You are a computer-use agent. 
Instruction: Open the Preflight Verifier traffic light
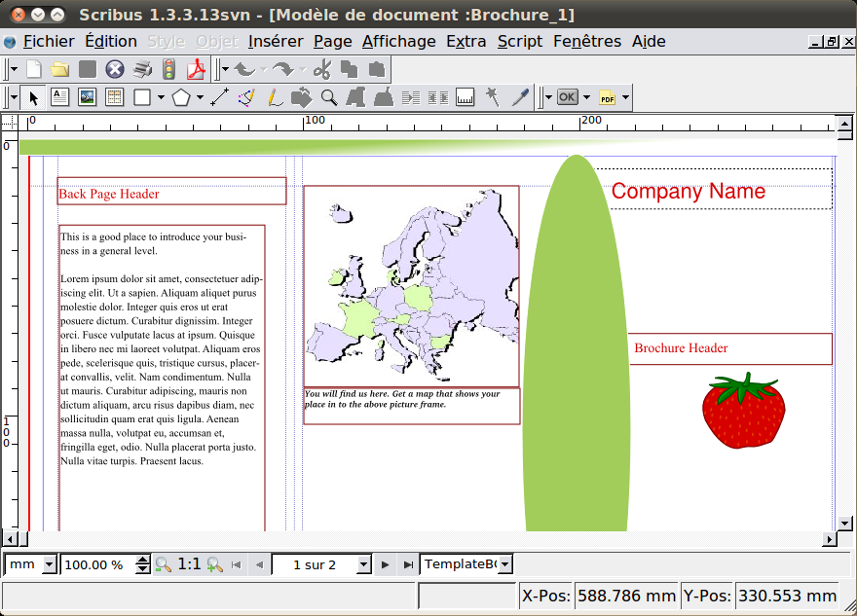click(169, 69)
